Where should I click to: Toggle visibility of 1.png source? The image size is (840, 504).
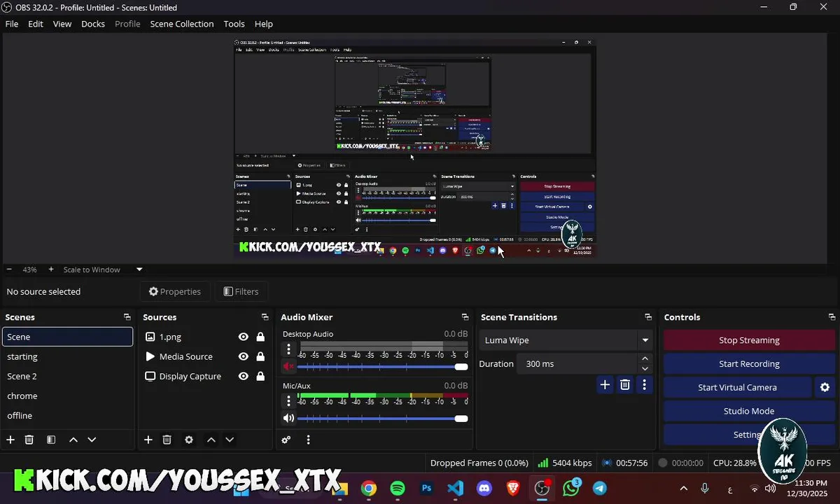coord(244,337)
